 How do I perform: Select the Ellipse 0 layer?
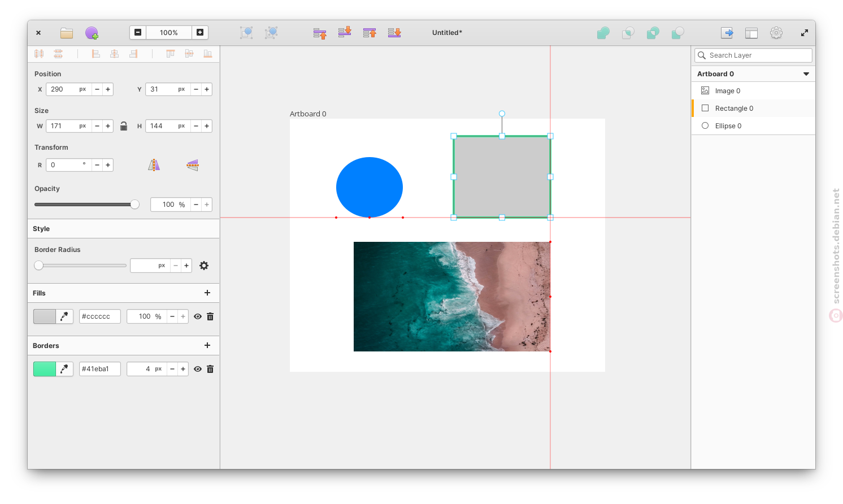753,126
